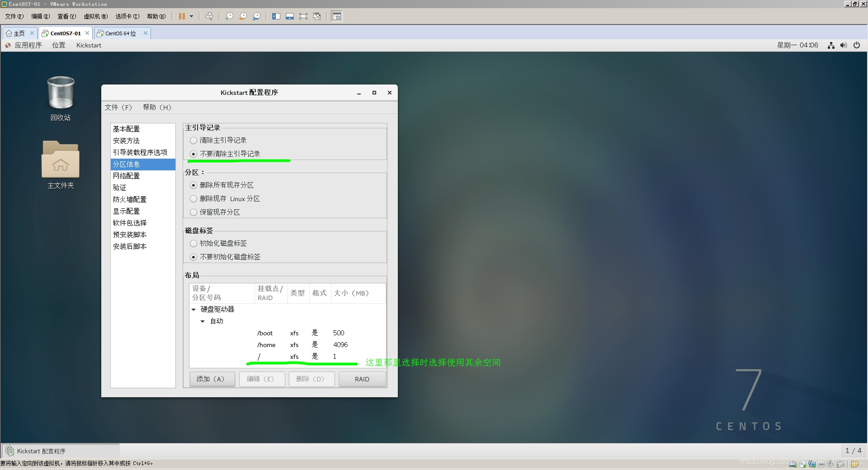Screen dimensions: 868x470
Task: Select the 不要清除主引导记录 radio button
Action: [193, 154]
